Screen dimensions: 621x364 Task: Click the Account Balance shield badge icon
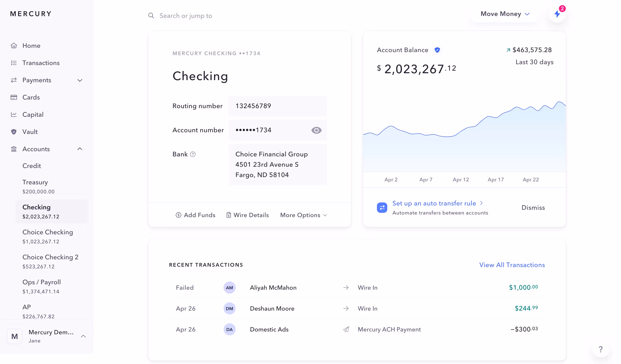437,50
